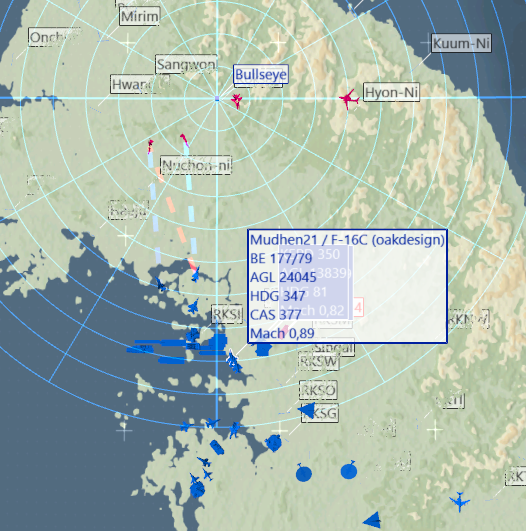Click the Mirim airbase label
The image size is (526, 531).
140,16
